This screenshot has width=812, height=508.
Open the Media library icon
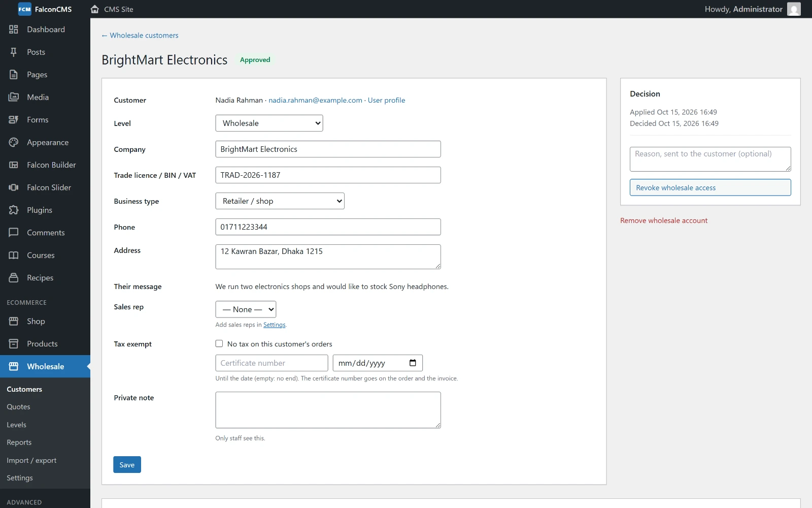(14, 97)
